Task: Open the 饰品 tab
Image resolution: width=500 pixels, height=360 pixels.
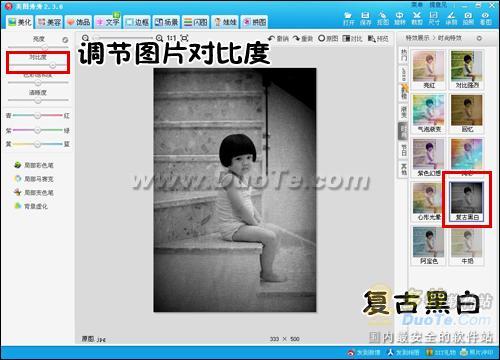Action: point(78,22)
